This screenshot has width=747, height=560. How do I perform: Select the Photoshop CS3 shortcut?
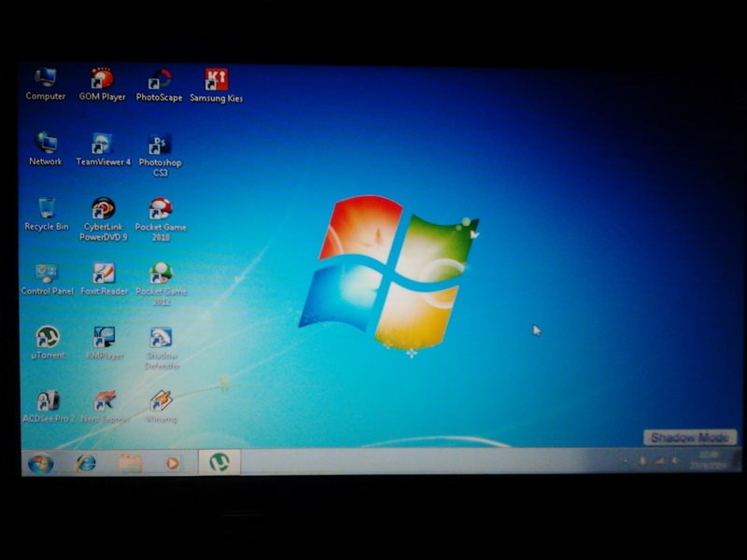(160, 155)
